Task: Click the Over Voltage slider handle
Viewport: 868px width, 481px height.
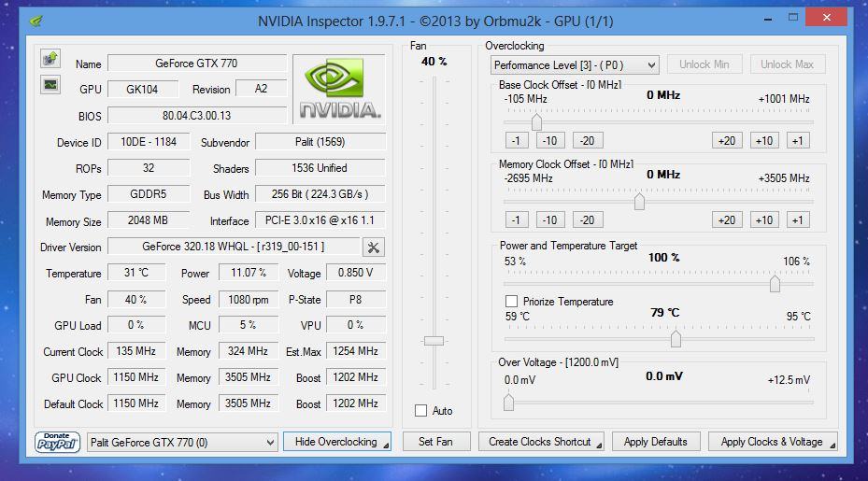Action: pos(508,402)
